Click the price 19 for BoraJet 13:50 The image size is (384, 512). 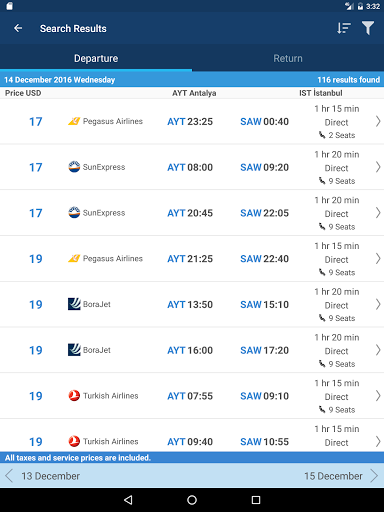pyautogui.click(x=36, y=304)
